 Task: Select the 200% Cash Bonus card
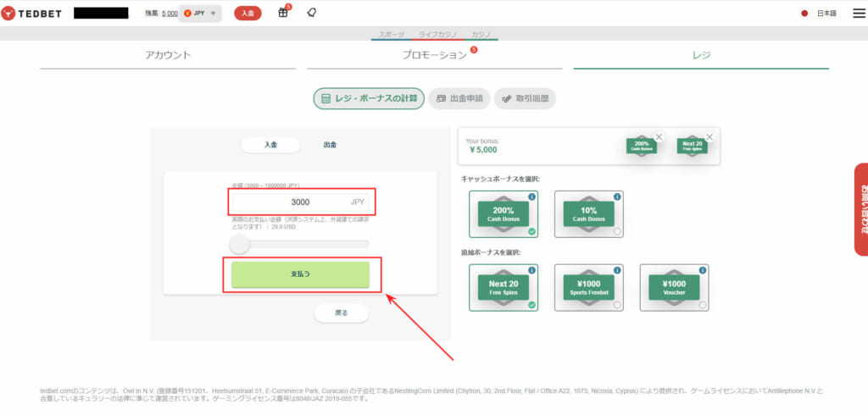click(x=504, y=214)
